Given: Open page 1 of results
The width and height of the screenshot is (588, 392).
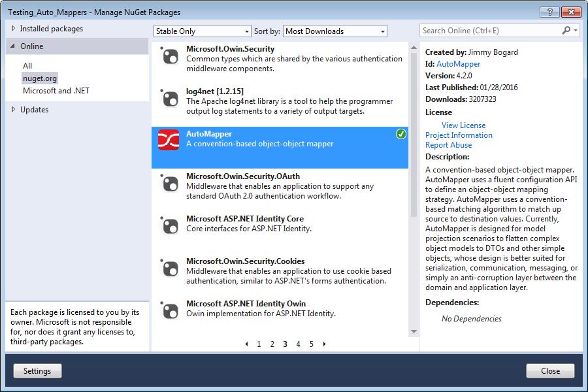Looking at the screenshot, I should (259, 344).
